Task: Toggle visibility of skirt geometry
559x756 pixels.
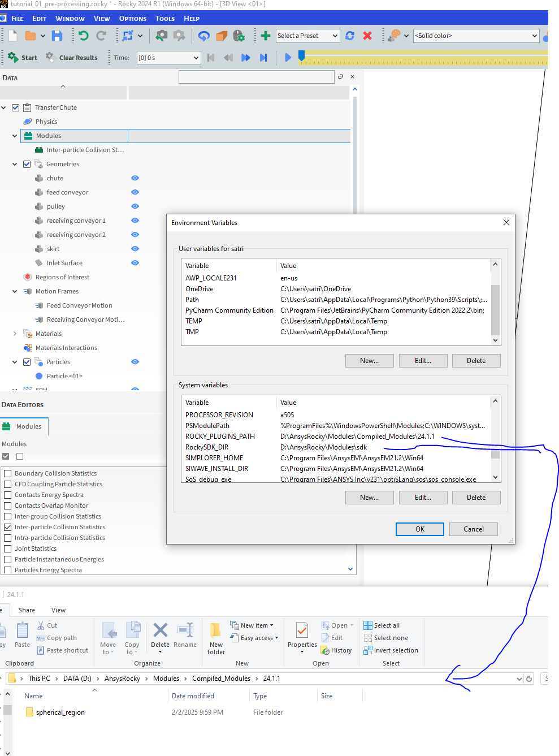Action: pos(135,249)
